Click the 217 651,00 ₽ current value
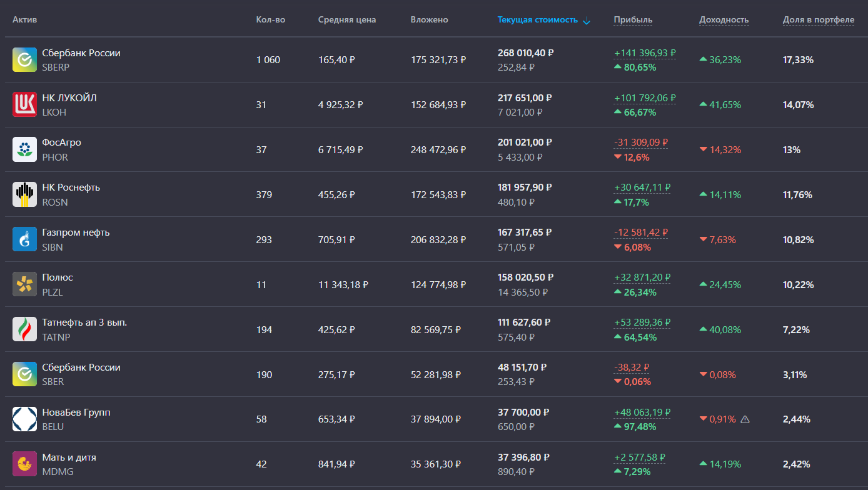Screen dimensions: 868x490 tap(525, 98)
